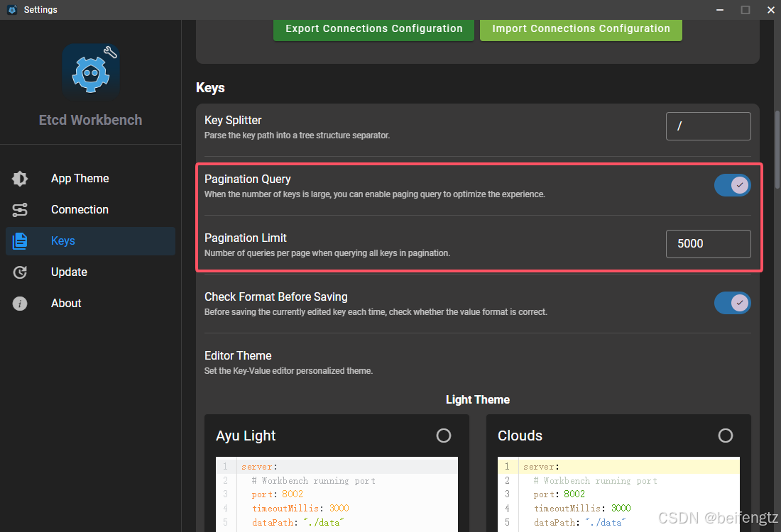Click the vertical scrollbar thumb
Image resolution: width=781 pixels, height=532 pixels.
click(777, 149)
